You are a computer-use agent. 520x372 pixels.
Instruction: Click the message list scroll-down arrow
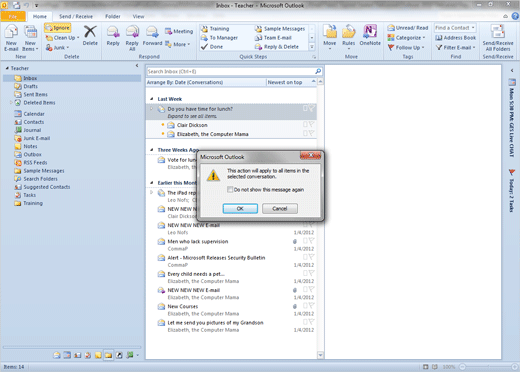click(320, 355)
